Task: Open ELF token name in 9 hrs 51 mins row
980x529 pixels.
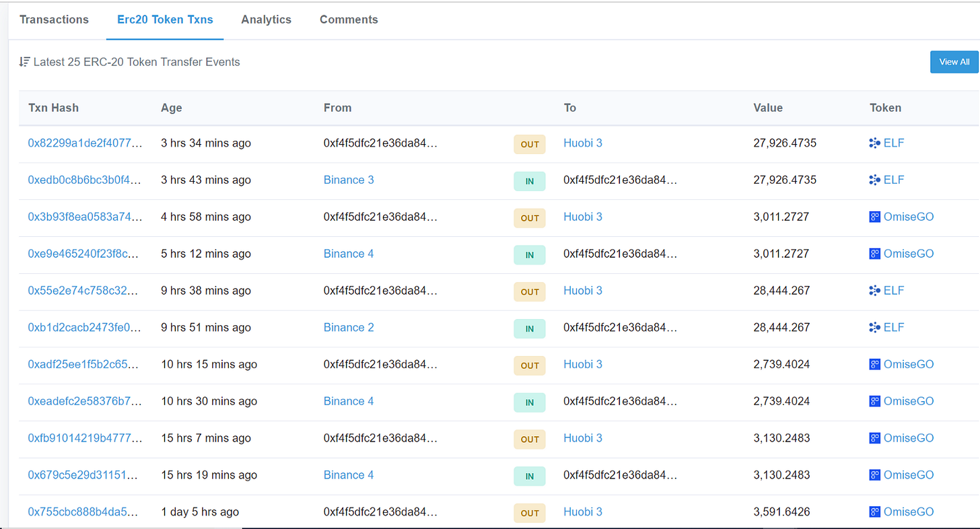Action: 894,328
